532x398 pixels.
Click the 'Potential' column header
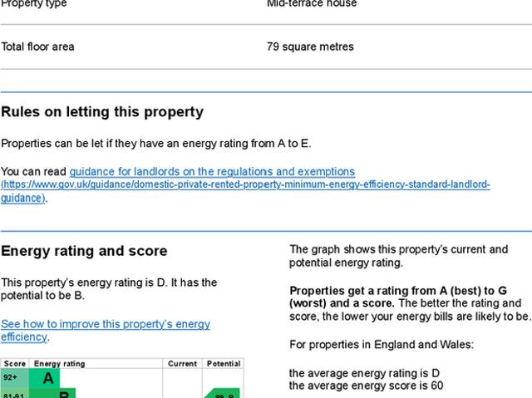coord(223,364)
